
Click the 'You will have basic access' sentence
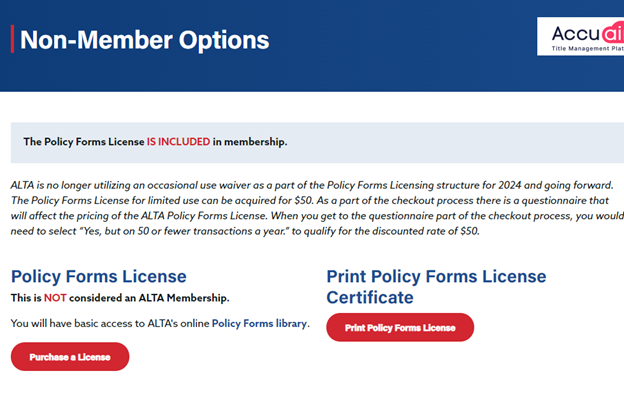(x=160, y=323)
